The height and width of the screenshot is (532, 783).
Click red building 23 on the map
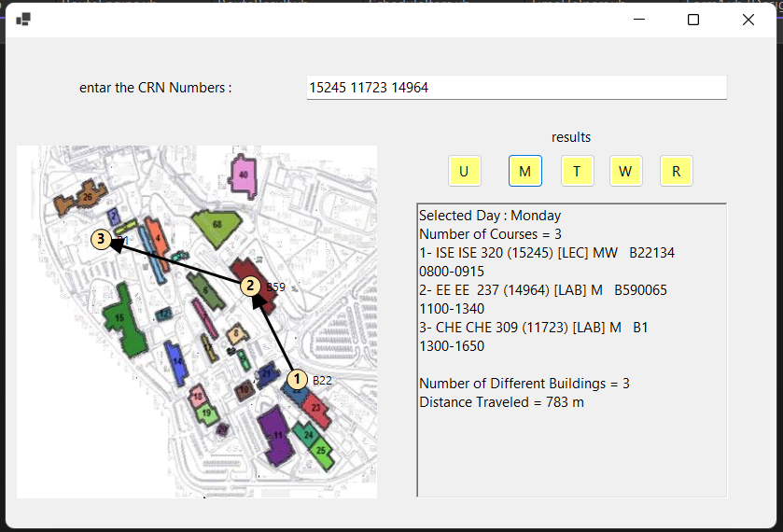coord(317,408)
